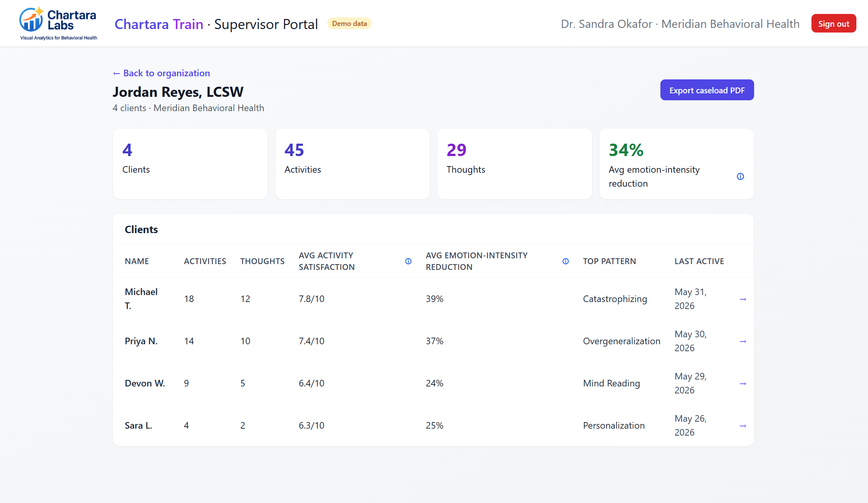Click the Activities column header
868x503 pixels.
coord(205,261)
